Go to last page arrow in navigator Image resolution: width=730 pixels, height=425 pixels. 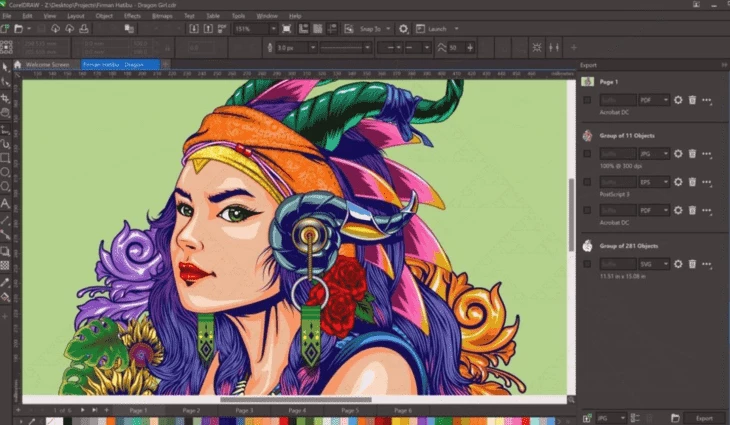[x=95, y=410]
